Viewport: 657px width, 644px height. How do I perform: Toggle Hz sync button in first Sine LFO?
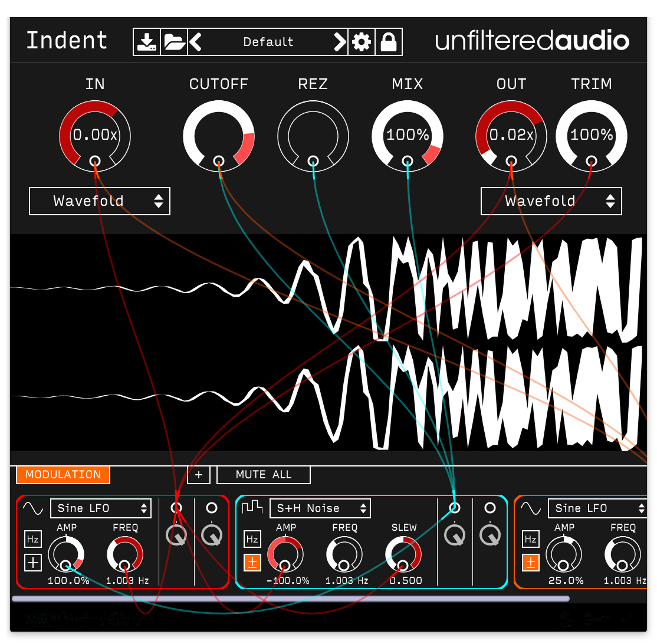tap(32, 539)
